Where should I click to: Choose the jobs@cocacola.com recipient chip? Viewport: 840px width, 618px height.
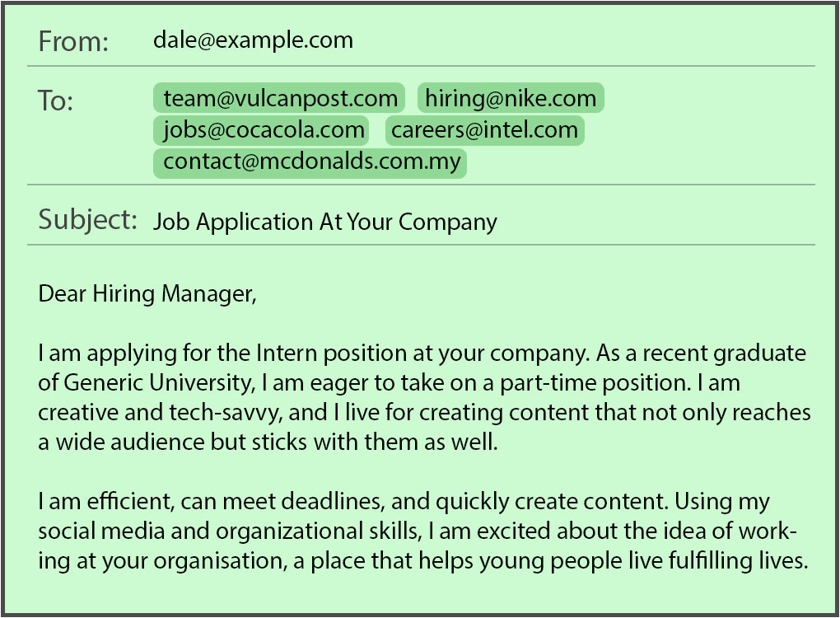point(264,130)
